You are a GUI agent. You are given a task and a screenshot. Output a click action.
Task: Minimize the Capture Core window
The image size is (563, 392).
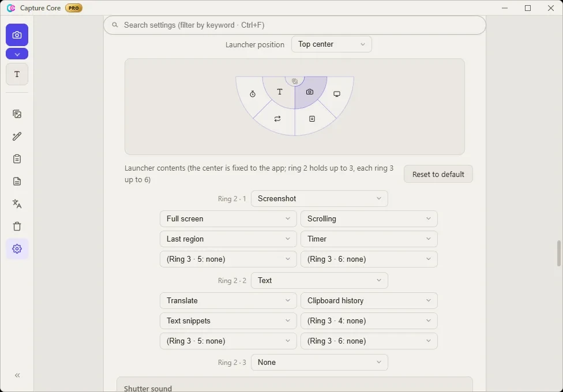(x=505, y=8)
